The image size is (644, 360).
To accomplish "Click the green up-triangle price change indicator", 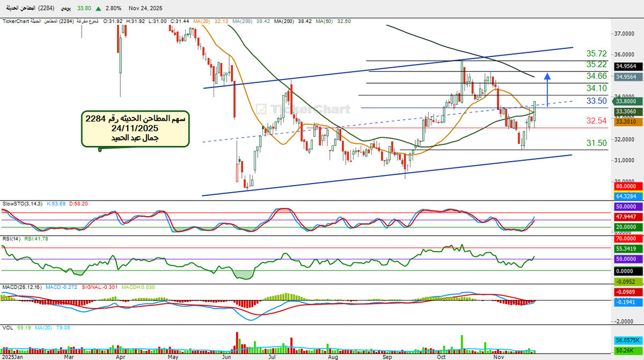I will (97, 8).
